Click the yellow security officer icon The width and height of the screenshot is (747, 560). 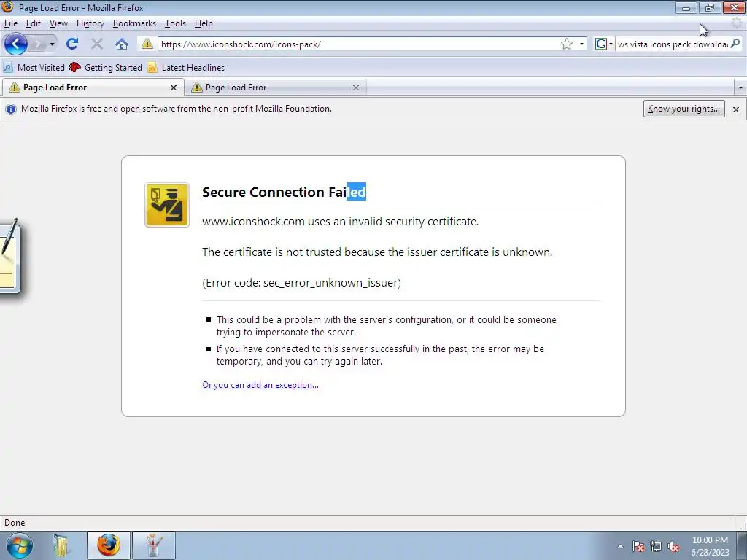pos(167,205)
